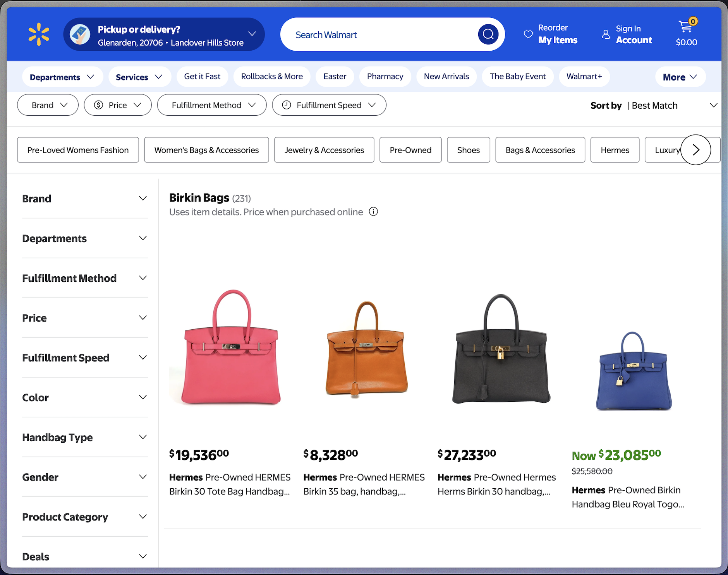Click the info icon beside price note
The image size is (728, 575).
coord(373,212)
